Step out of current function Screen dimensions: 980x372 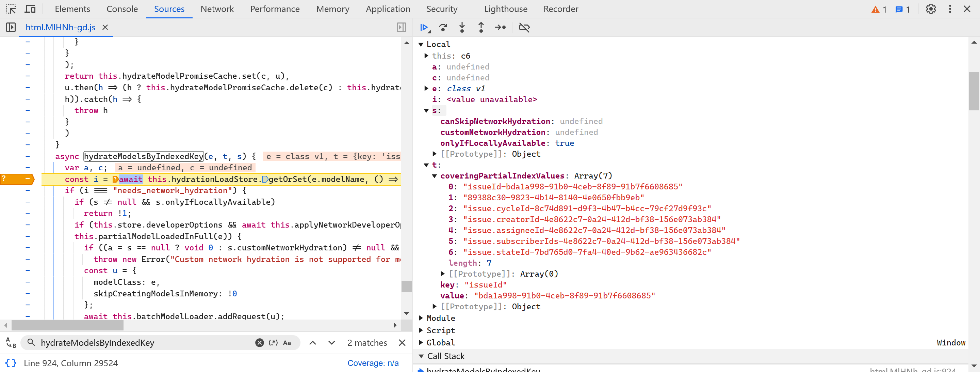click(481, 27)
